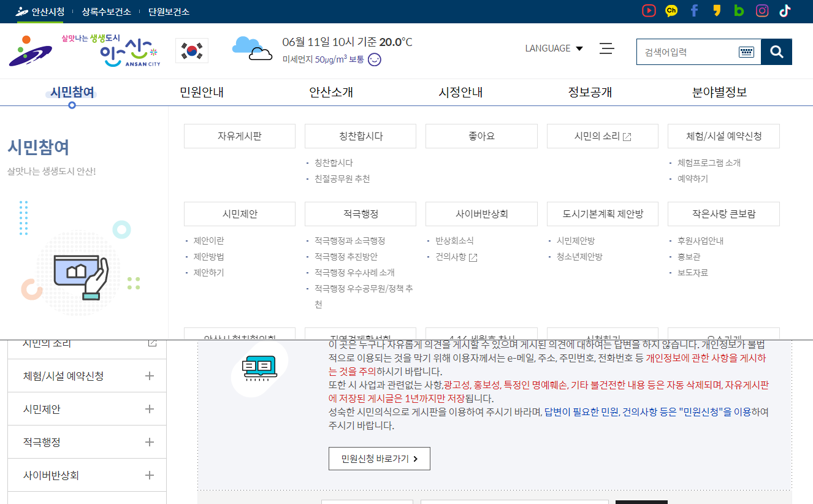
Task: Click the 자유게시판 submenu button
Action: tap(239, 136)
